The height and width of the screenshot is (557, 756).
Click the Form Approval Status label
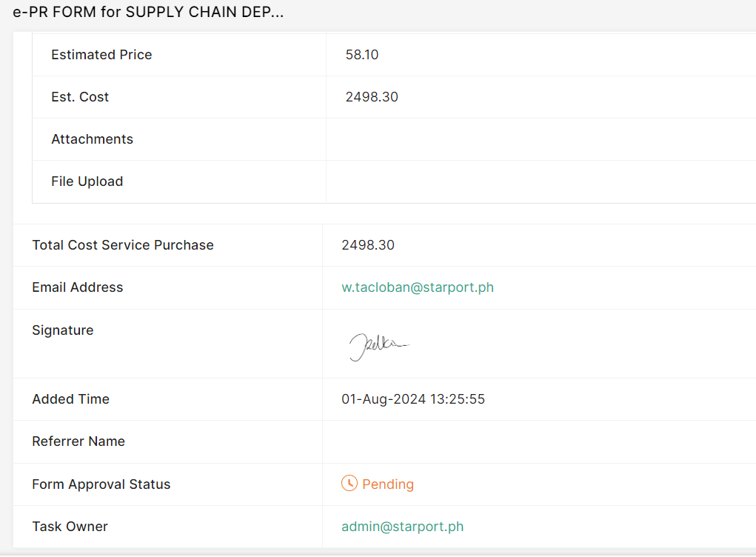click(101, 484)
